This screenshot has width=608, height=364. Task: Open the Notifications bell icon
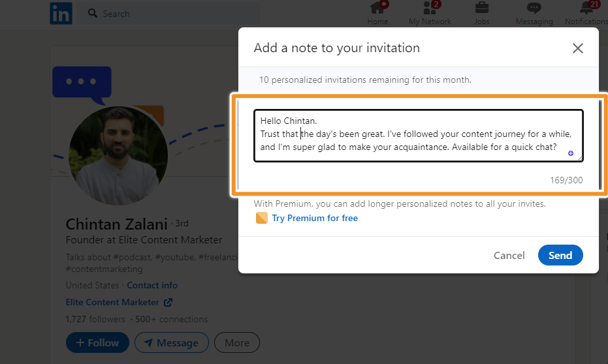coord(586,8)
